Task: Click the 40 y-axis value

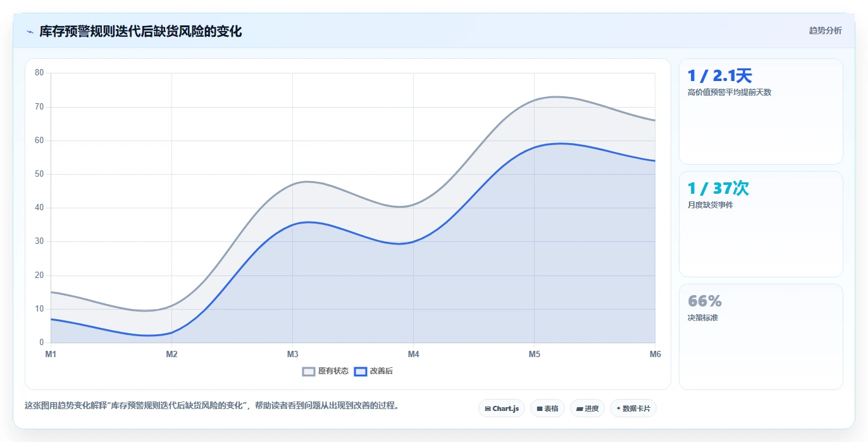Action: pos(39,208)
